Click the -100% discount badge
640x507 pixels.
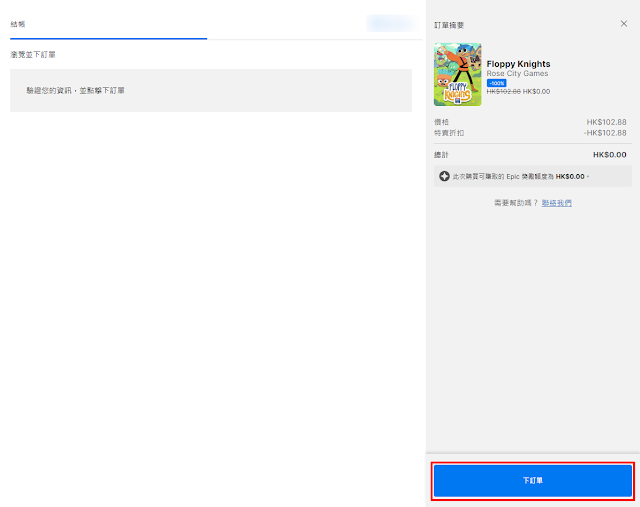496,83
